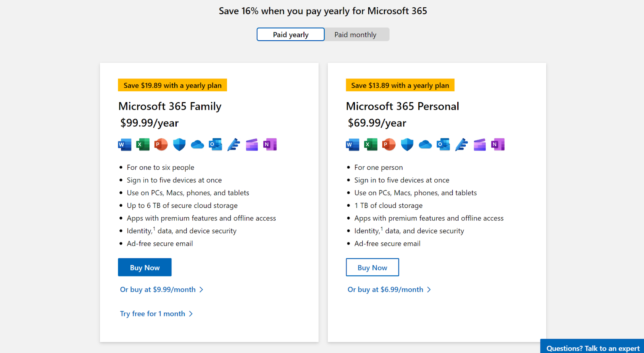Viewport: 644px width, 353px height.
Task: Select the Paid yearly billing option
Action: [291, 35]
